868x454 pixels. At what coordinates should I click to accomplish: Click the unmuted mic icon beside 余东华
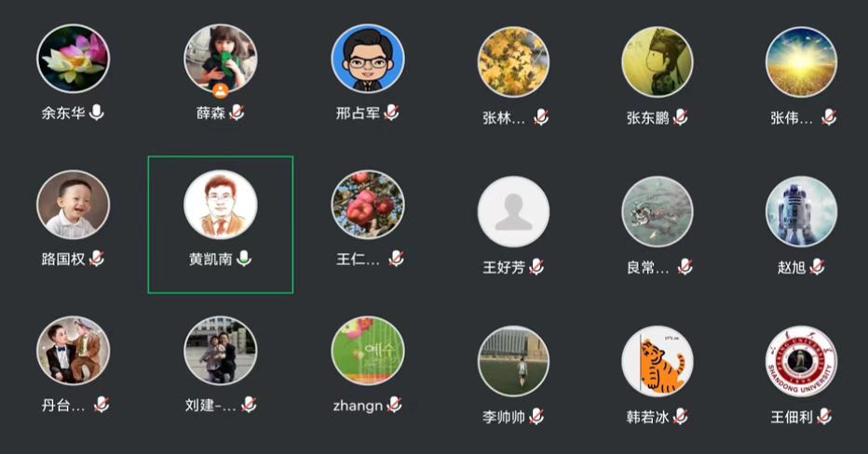pos(96,113)
